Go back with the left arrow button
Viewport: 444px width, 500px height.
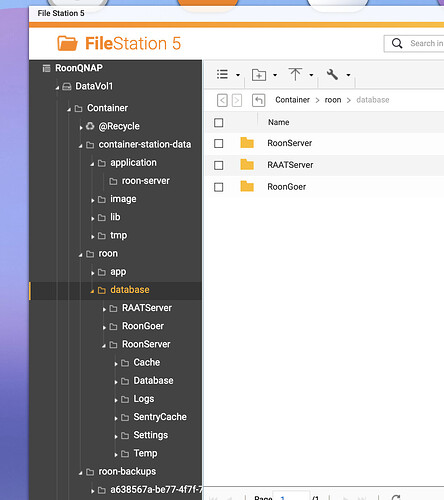click(x=222, y=100)
